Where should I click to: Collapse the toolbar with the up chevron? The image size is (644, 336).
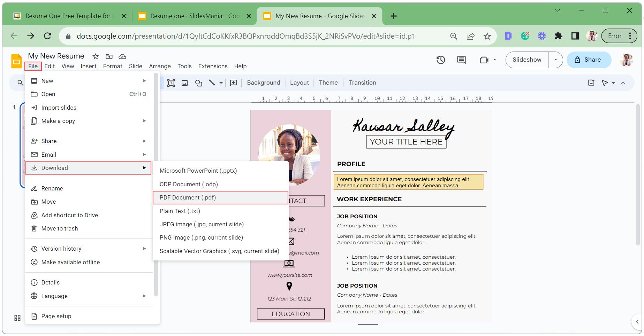click(623, 83)
